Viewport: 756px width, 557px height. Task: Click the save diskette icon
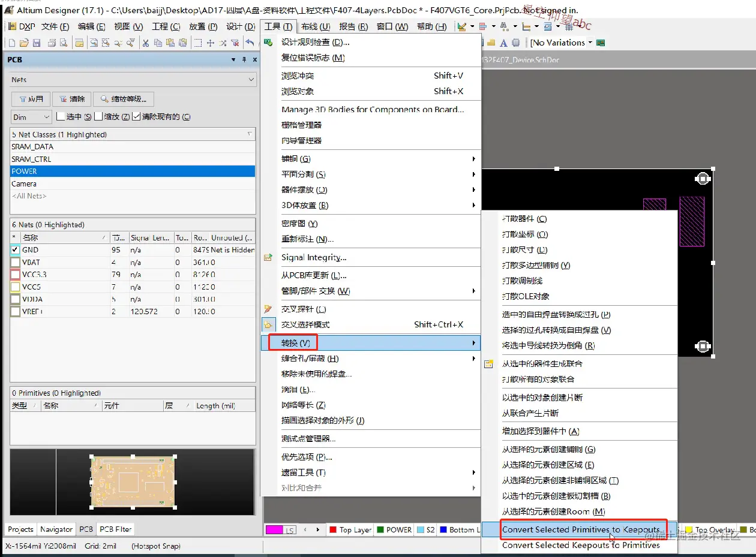pyautogui.click(x=36, y=43)
